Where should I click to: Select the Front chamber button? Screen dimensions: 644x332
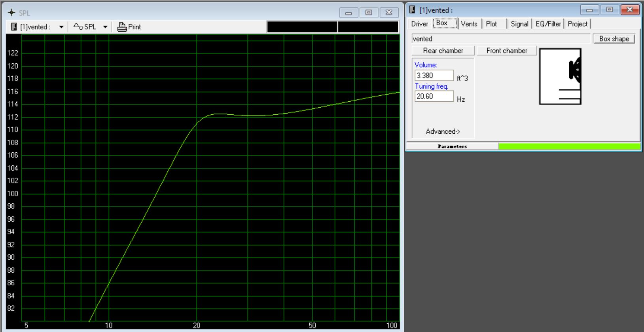coord(507,51)
